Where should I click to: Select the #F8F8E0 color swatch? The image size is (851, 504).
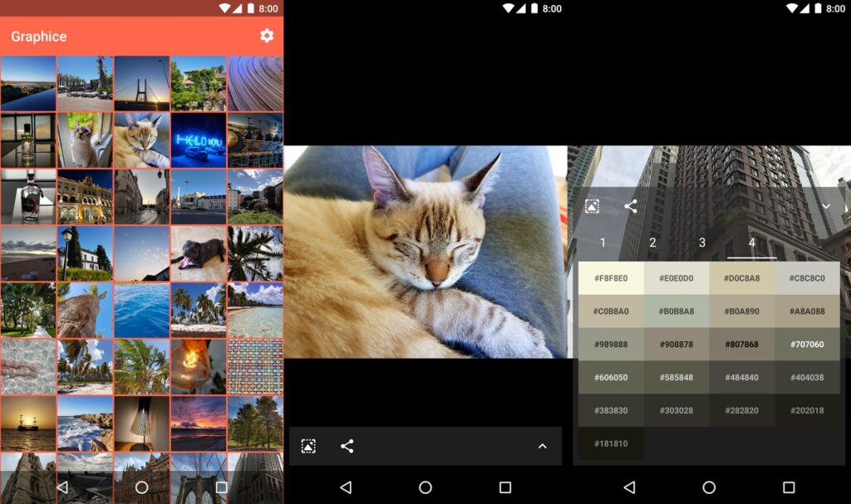click(x=611, y=278)
